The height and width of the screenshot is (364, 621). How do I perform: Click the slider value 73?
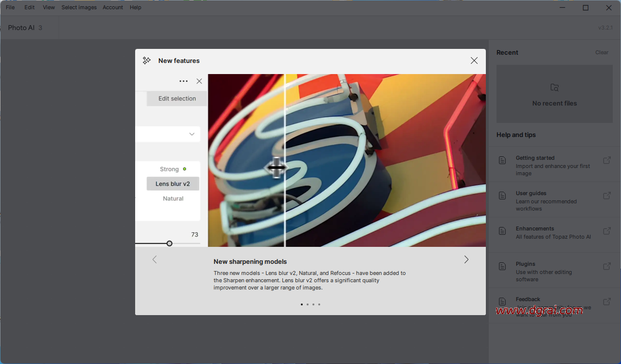195,234
